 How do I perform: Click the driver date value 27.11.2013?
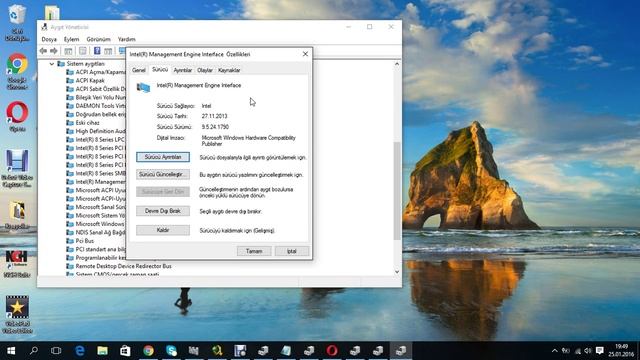pos(214,116)
